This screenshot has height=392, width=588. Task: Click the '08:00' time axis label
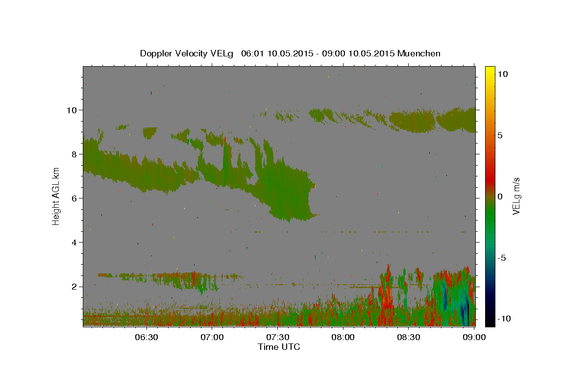click(343, 338)
